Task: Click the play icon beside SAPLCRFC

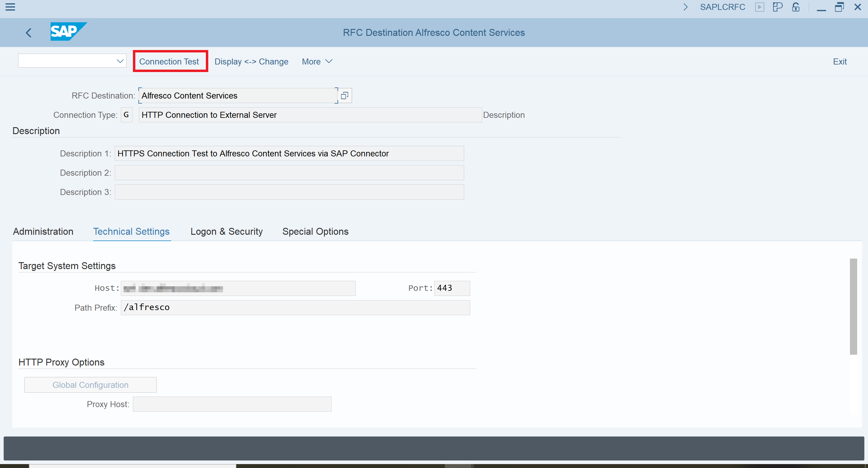Action: pyautogui.click(x=759, y=7)
